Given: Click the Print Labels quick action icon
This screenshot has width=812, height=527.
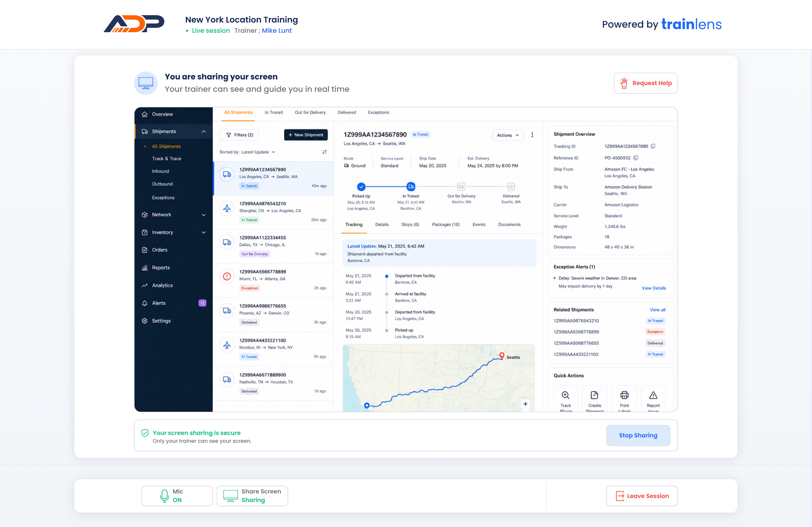Looking at the screenshot, I should click(x=624, y=395).
